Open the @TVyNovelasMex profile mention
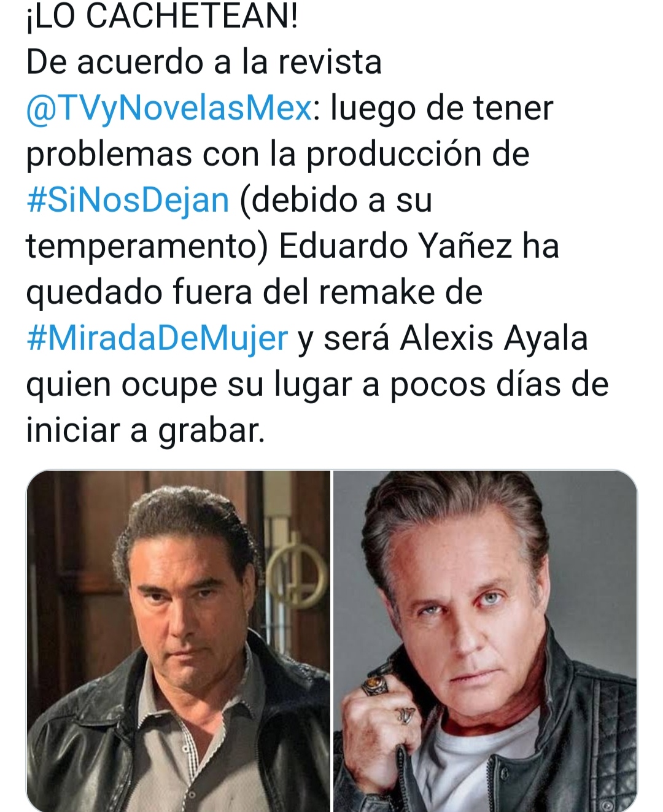Image resolution: width=663 pixels, height=812 pixels. (x=169, y=109)
